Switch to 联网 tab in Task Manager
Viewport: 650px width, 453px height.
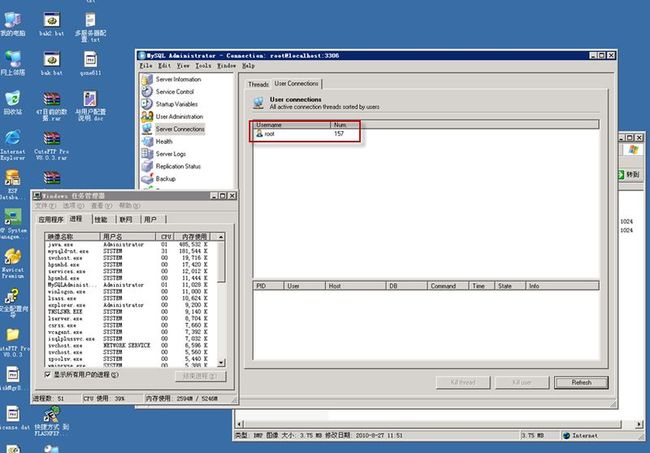pos(126,219)
